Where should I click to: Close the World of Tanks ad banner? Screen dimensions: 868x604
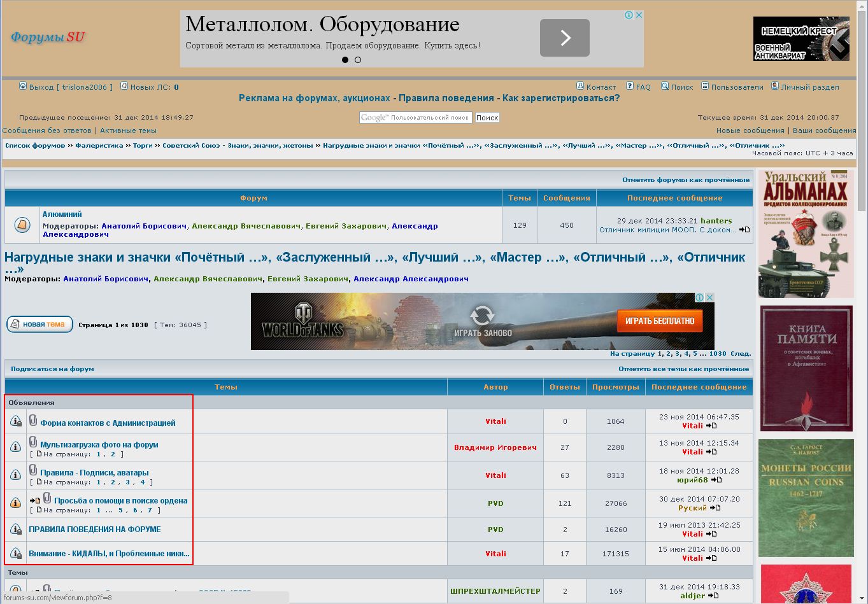[709, 297]
